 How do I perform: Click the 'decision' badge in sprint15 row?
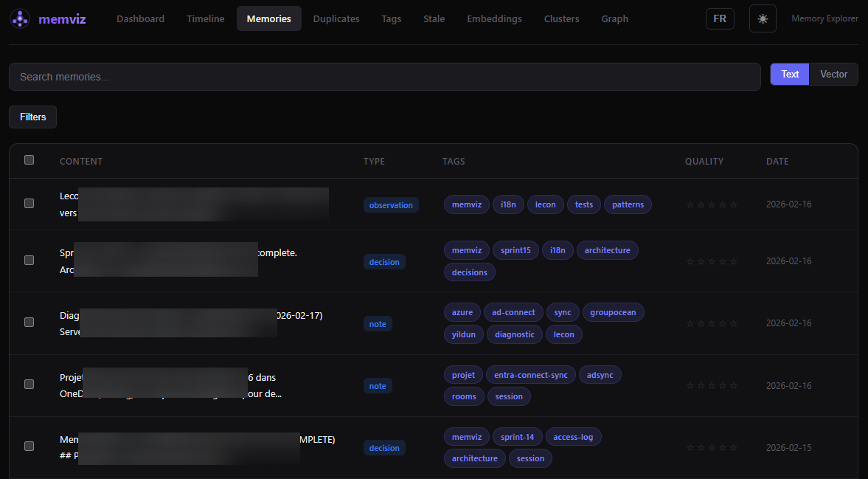(384, 262)
